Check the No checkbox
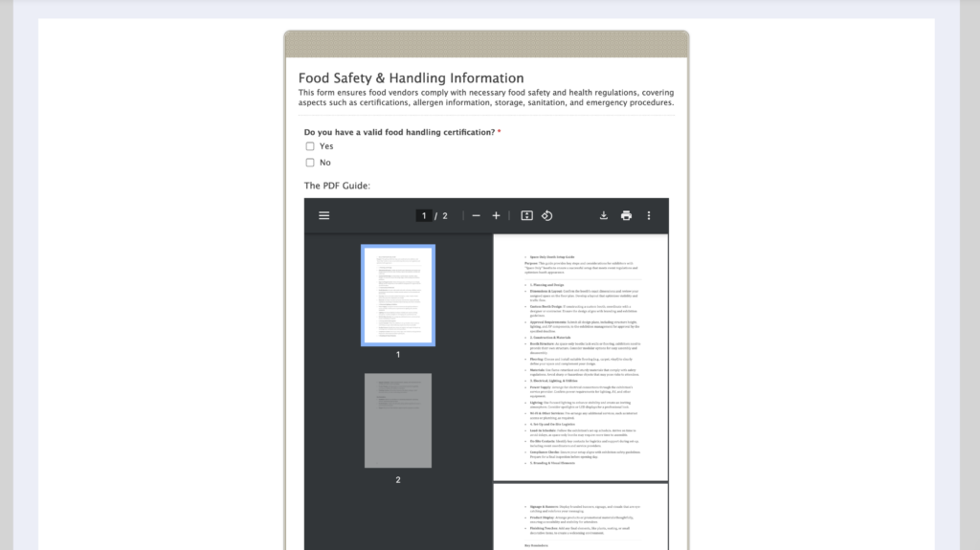 coord(310,163)
